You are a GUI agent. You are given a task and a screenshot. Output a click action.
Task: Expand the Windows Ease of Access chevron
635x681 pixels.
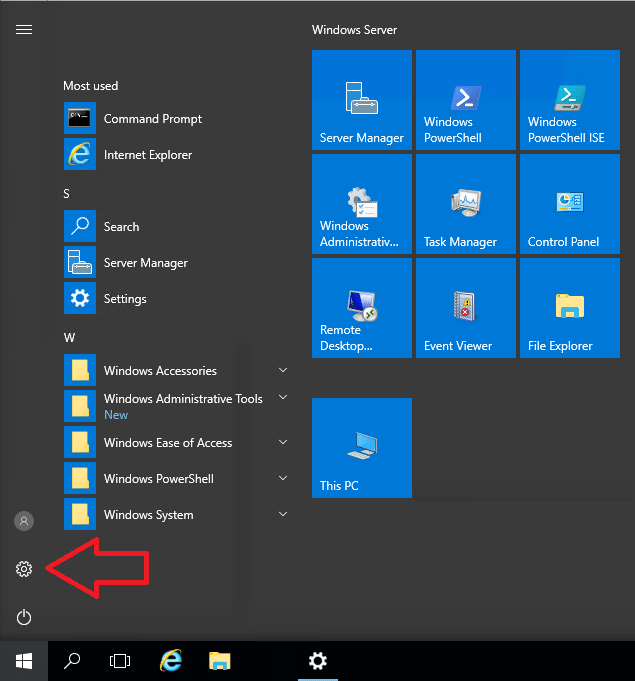coord(283,442)
